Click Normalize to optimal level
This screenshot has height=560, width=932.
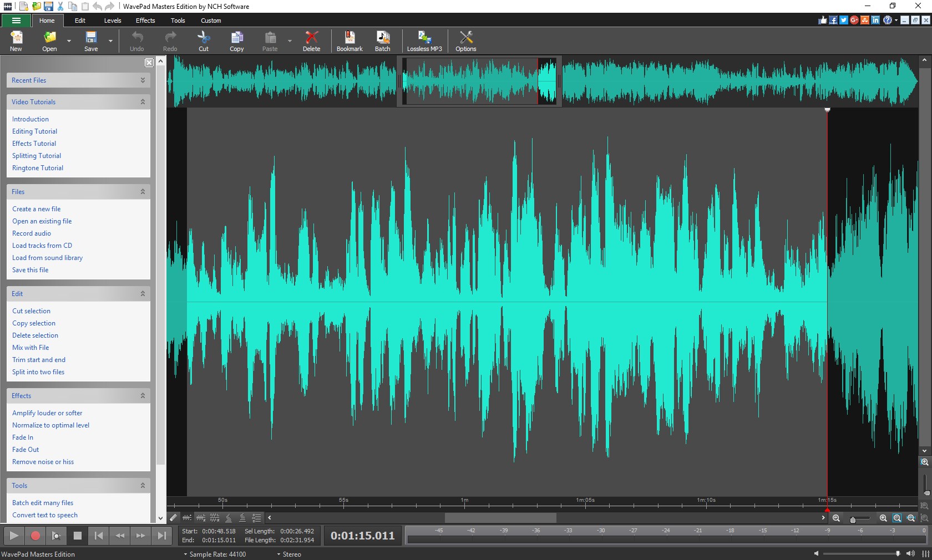tap(51, 425)
